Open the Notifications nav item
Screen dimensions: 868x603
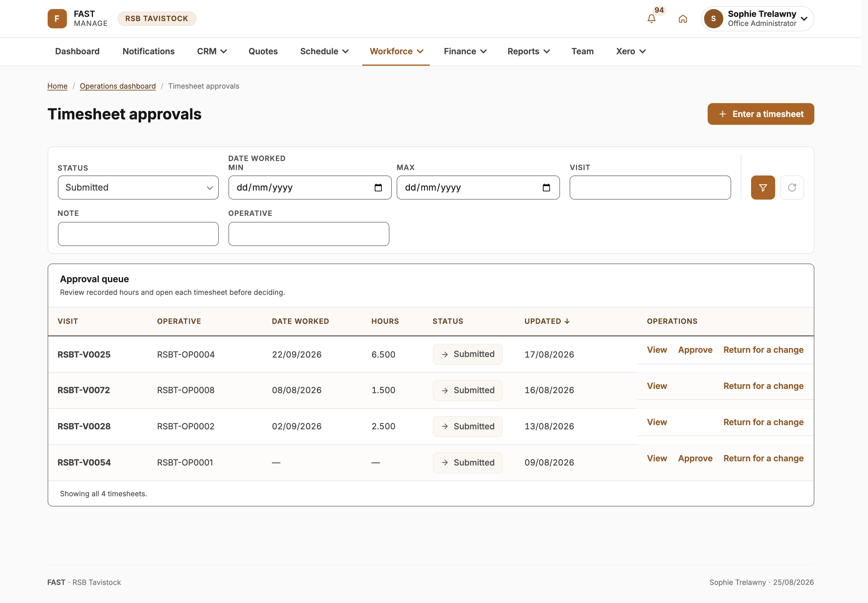point(149,51)
